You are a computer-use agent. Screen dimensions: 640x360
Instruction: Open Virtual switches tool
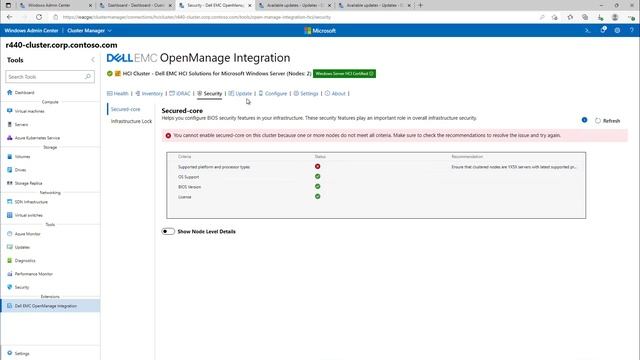[x=29, y=215]
